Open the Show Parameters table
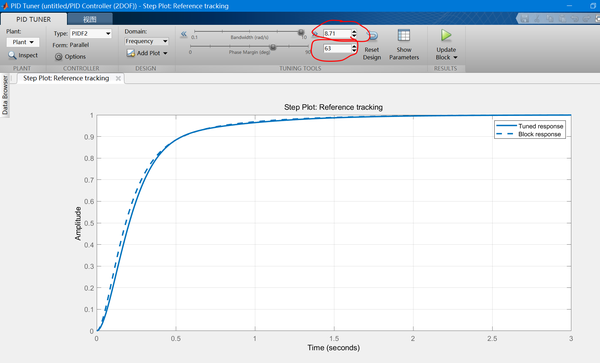Viewport: 600px width, 363px height. (x=404, y=36)
